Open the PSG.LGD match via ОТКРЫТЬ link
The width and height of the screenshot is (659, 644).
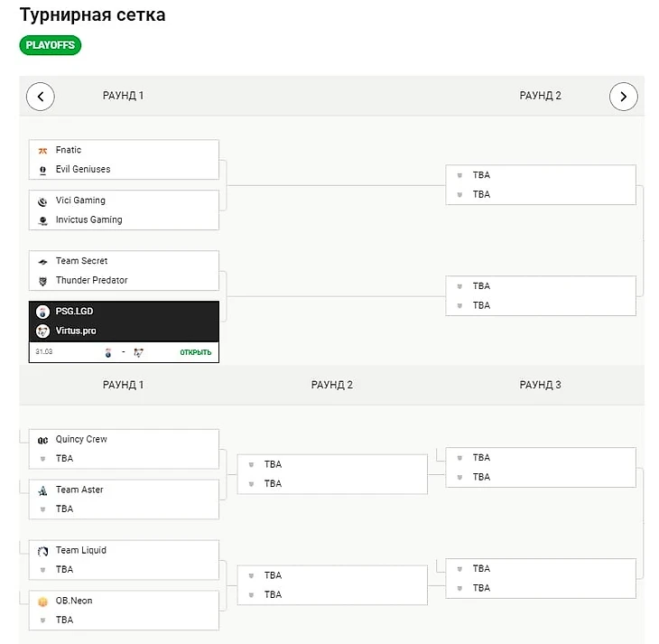click(x=195, y=352)
